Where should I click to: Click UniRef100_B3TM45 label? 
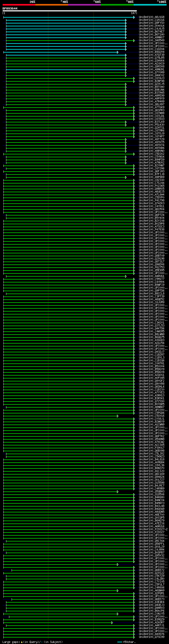(x=152, y=93)
